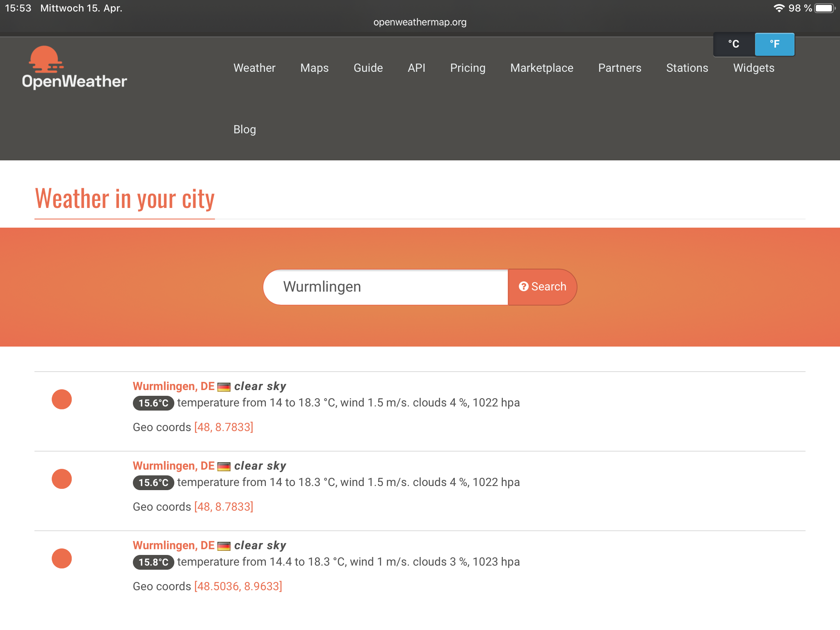
Task: Open the Weather menu item
Action: coord(254,68)
